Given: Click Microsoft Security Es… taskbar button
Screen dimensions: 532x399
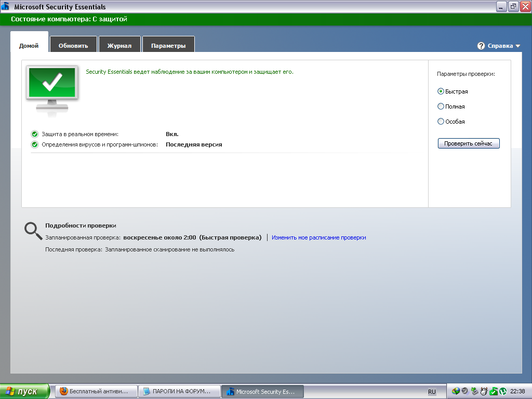Looking at the screenshot, I should click(x=262, y=391).
